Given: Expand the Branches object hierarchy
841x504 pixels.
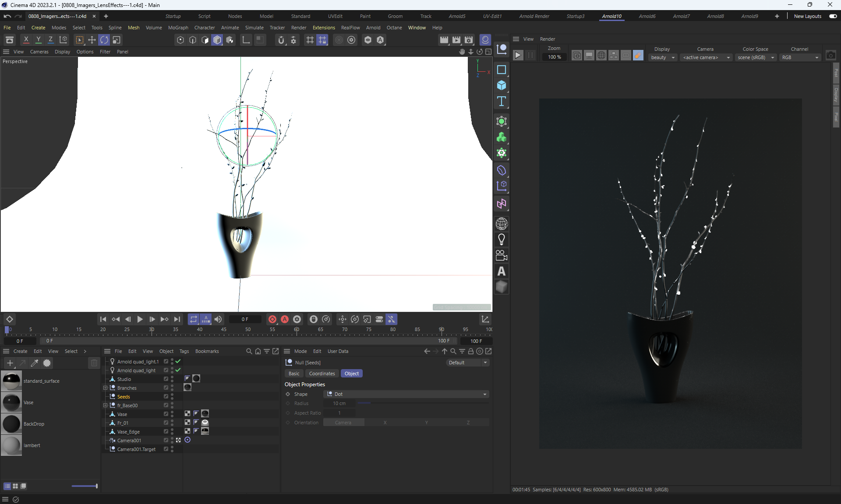Looking at the screenshot, I should 105,388.
